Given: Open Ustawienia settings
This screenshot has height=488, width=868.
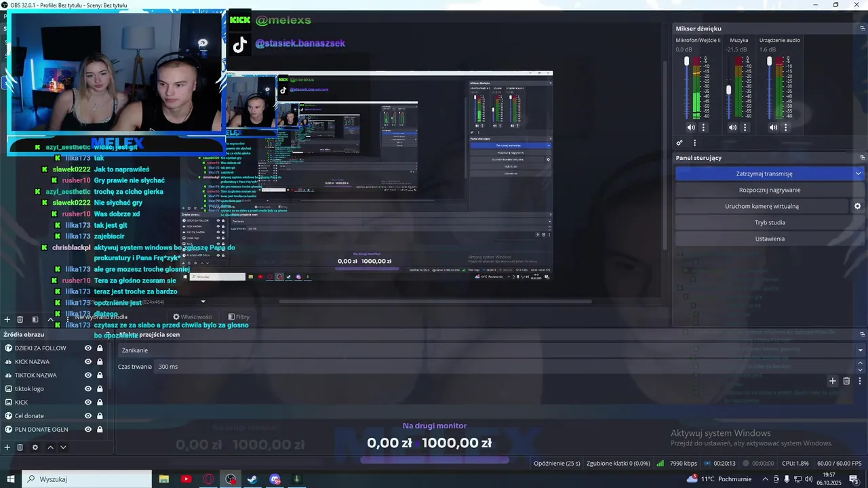Looking at the screenshot, I should [x=770, y=239].
